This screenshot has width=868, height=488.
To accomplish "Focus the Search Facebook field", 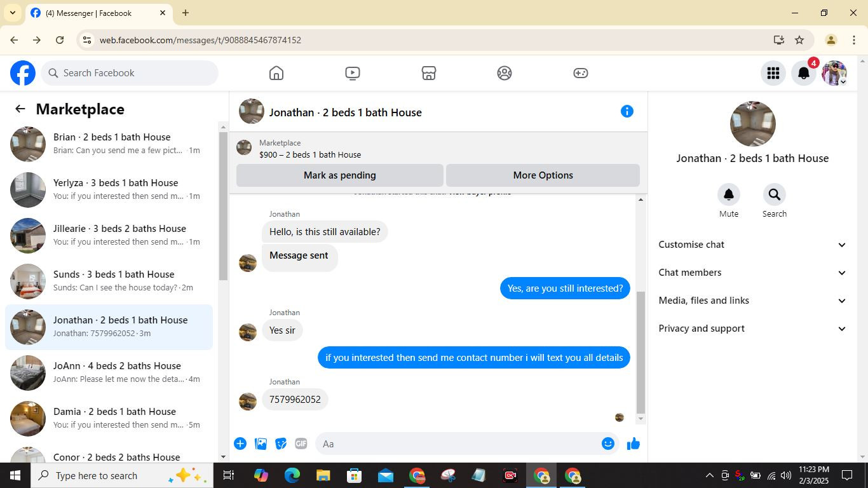I will 130,73.
